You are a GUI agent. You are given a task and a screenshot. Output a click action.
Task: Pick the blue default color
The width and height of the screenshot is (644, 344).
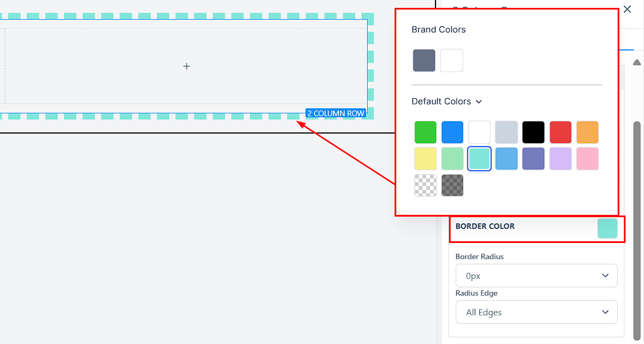tap(452, 132)
